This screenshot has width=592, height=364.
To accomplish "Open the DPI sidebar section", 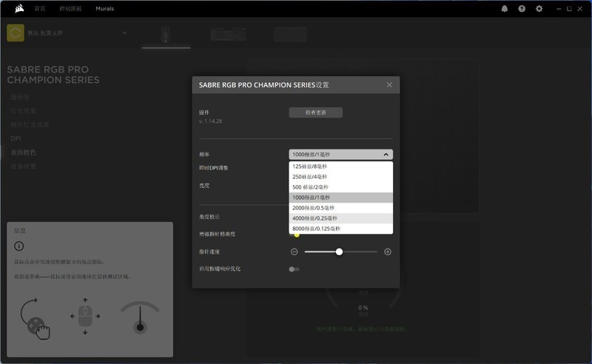I will [16, 138].
